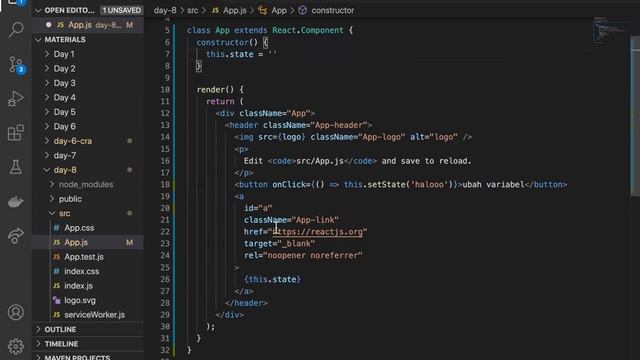Click the M status beside App.js in tree
The height and width of the screenshot is (360, 640).
(x=129, y=242)
